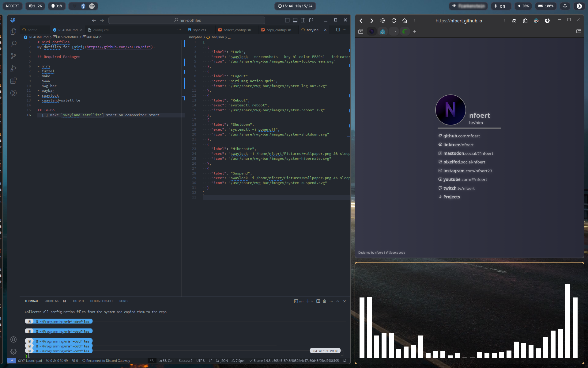
Task: Toggle the bottom panel layout button
Action: click(x=295, y=20)
